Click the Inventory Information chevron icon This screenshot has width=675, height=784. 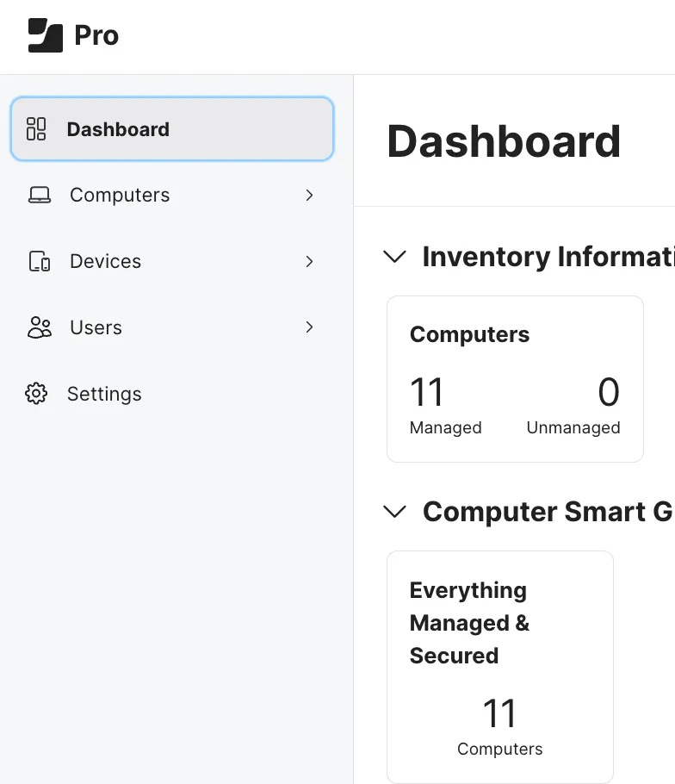[x=394, y=256]
